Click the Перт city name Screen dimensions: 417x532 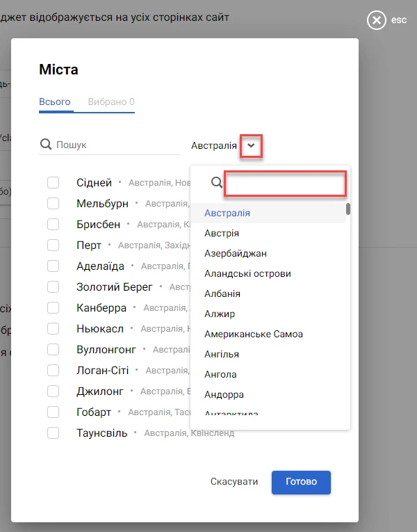(89, 245)
